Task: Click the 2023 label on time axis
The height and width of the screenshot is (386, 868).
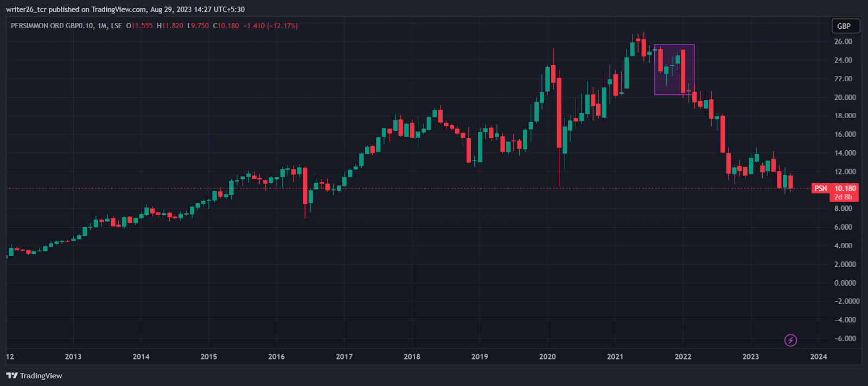Action: coord(751,357)
